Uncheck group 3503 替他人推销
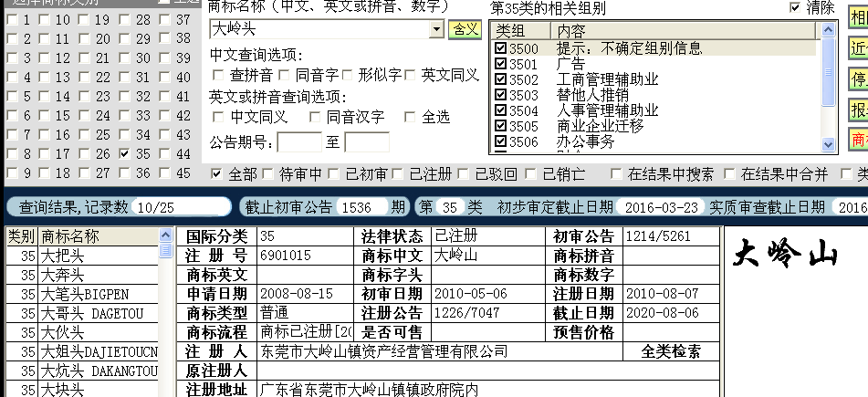This screenshot has width=868, height=397. point(501,95)
